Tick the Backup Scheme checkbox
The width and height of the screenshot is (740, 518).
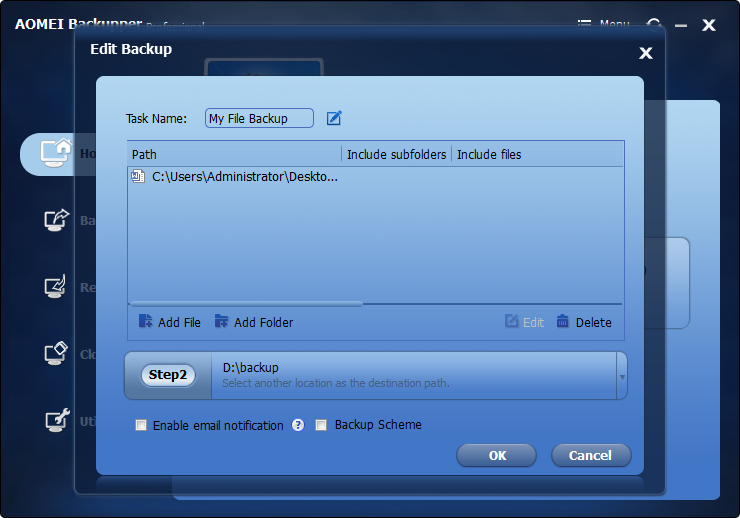[x=321, y=425]
